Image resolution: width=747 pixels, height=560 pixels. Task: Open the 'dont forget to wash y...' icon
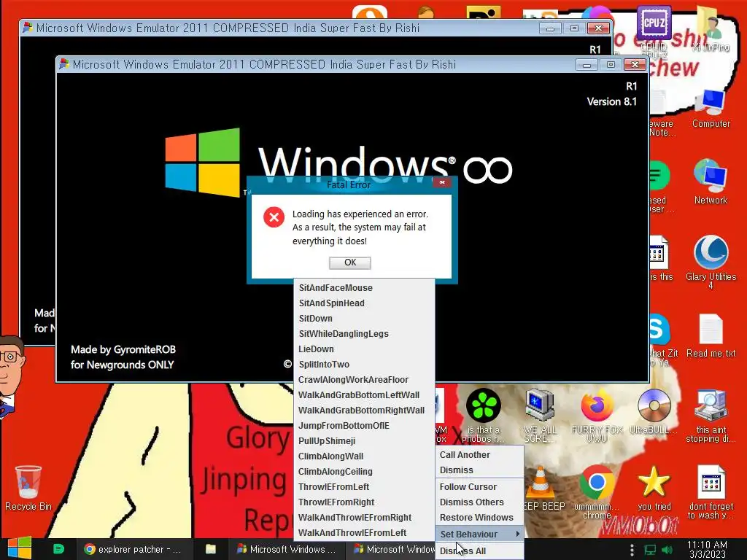[x=711, y=492]
